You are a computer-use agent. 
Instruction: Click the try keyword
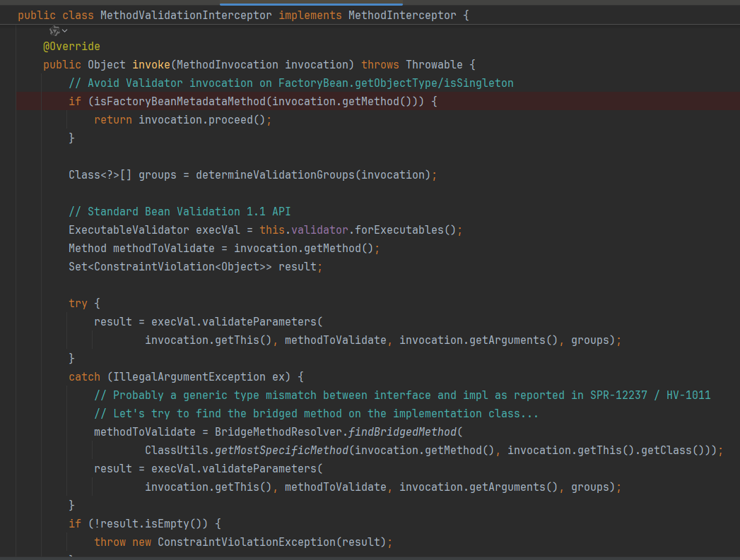coord(78,304)
